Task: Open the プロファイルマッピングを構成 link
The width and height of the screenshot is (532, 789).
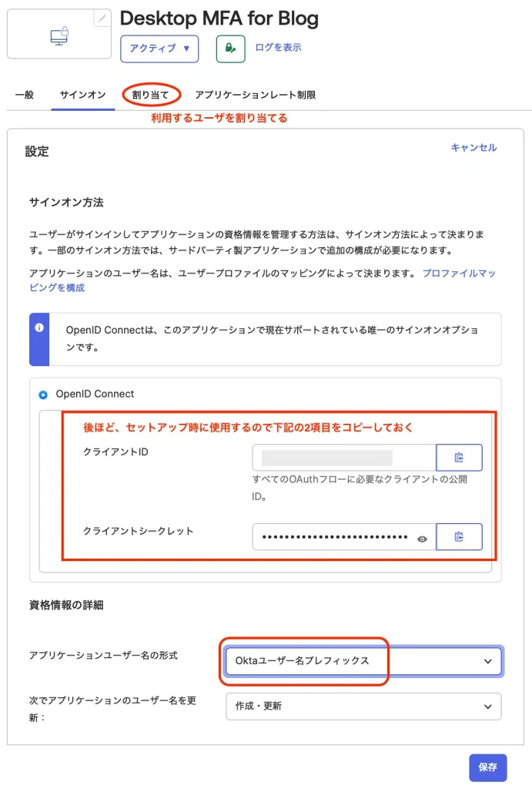Action: (457, 274)
